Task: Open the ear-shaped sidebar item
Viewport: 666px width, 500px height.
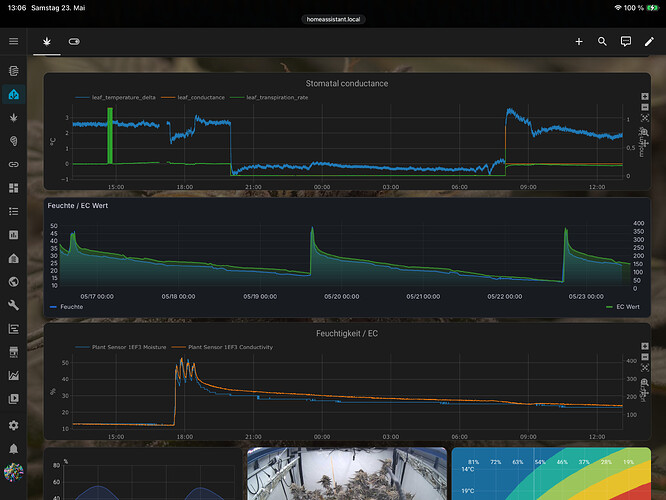Action: 14,141
